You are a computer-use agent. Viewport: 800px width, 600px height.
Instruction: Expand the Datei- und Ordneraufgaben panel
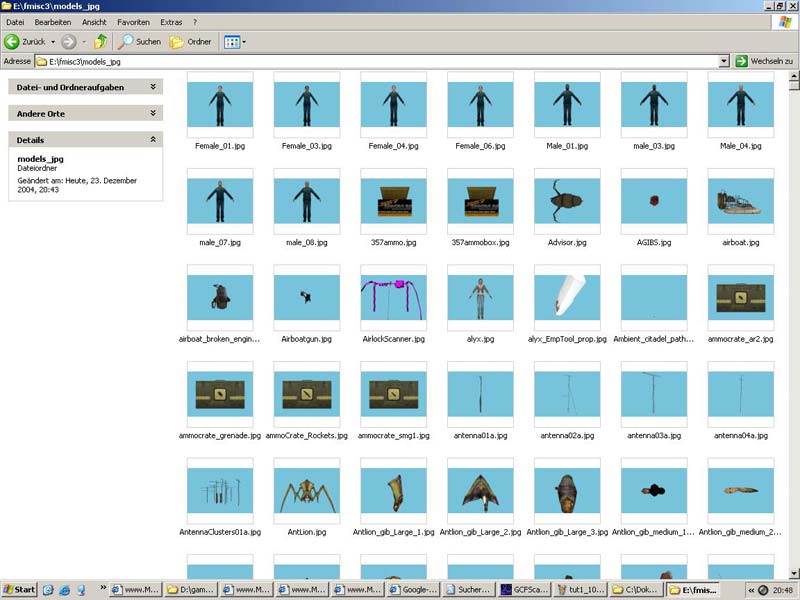85,87
